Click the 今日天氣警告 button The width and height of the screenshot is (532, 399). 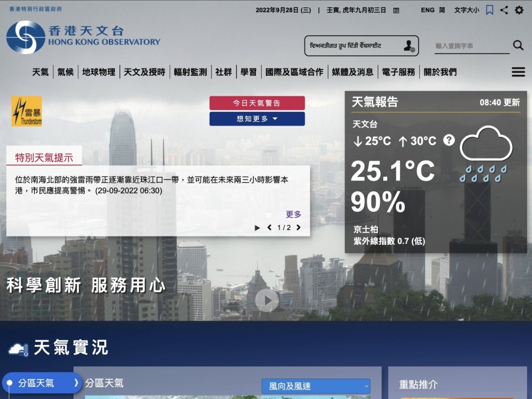257,103
